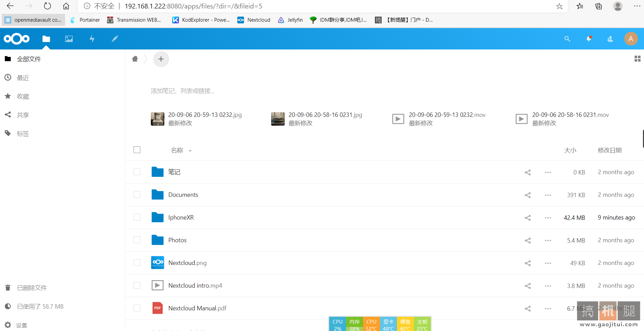Image resolution: width=644 pixels, height=331 pixels.
Task: Open the Documents folder
Action: (x=183, y=195)
